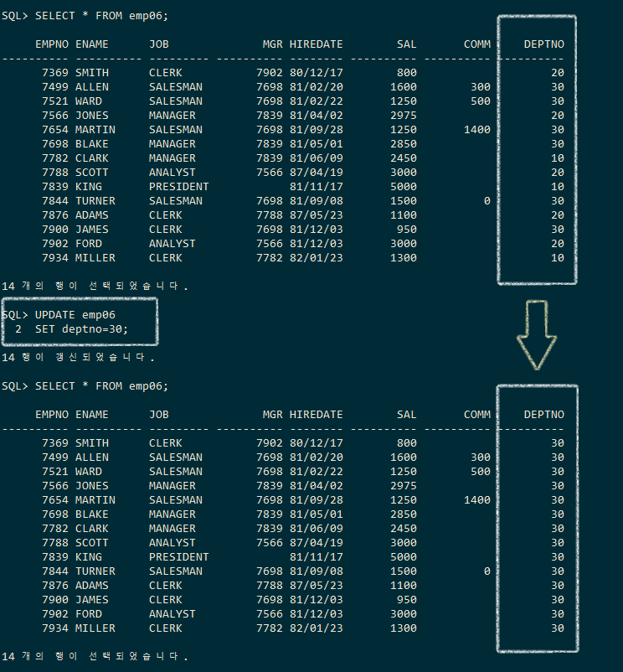Click DEPTNO value 30 in MILLER's updated row

coord(558,628)
